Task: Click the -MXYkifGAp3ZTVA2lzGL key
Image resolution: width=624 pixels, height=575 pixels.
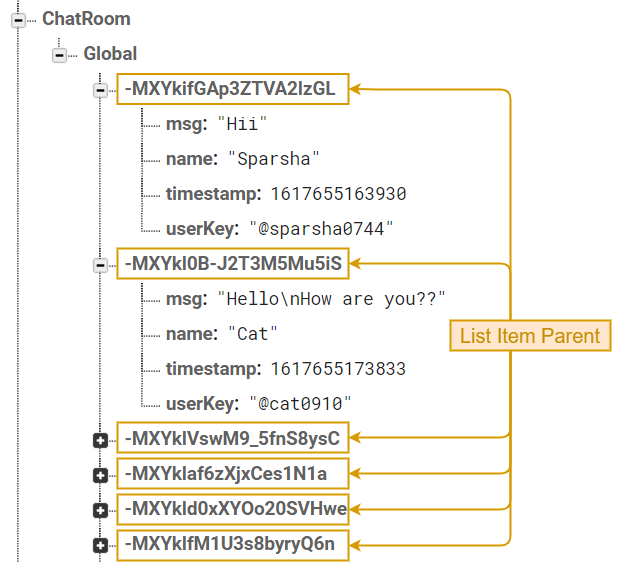Action: [233, 88]
